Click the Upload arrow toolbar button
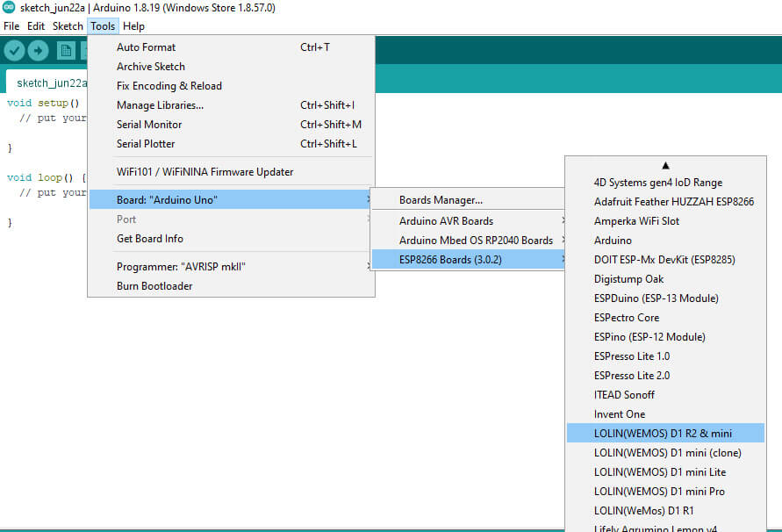 click(38, 51)
